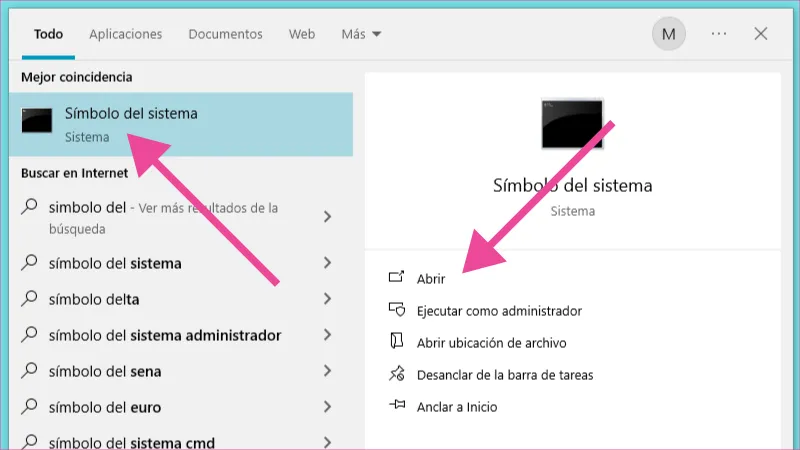Click the search icon beside 'símbolo del euro'
The height and width of the screenshot is (450, 800).
tap(29, 406)
